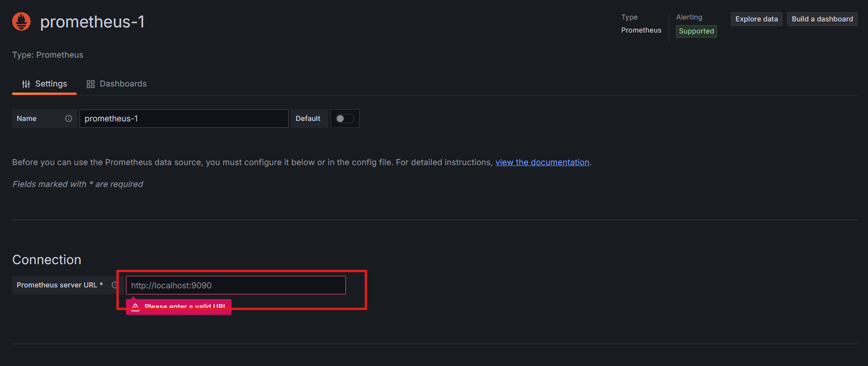This screenshot has width=868, height=366.
Task: Edit the Name input field prometheus-1
Action: [184, 119]
